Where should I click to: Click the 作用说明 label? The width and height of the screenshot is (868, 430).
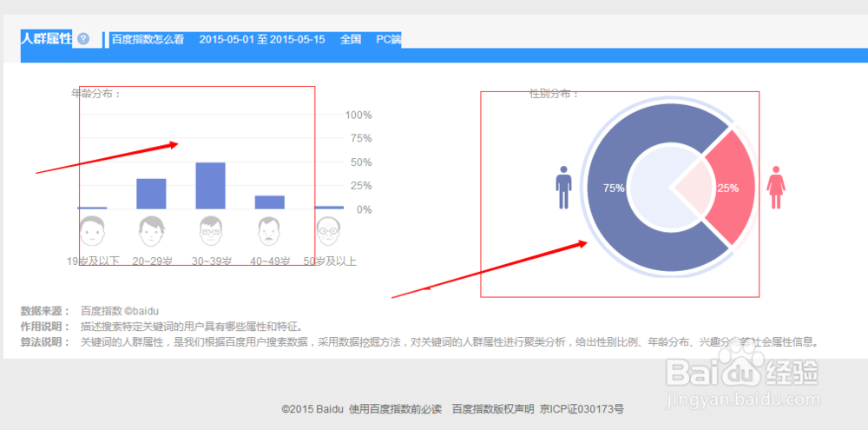[x=45, y=327]
